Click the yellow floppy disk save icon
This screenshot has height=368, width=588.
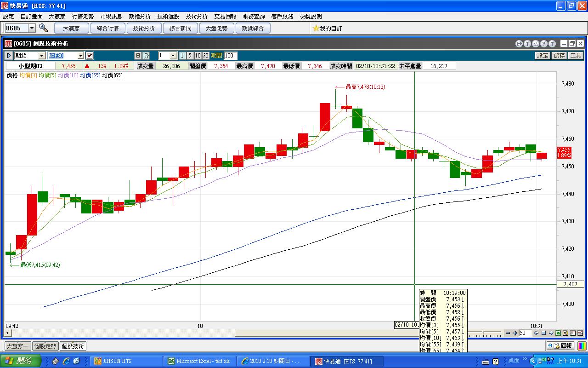pos(565,333)
